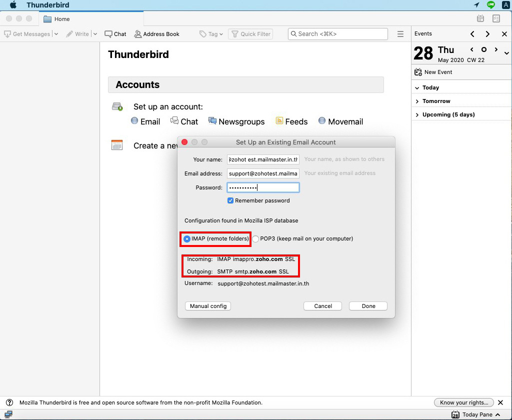Click Write to compose a message
This screenshot has height=420, width=512.
click(x=77, y=34)
